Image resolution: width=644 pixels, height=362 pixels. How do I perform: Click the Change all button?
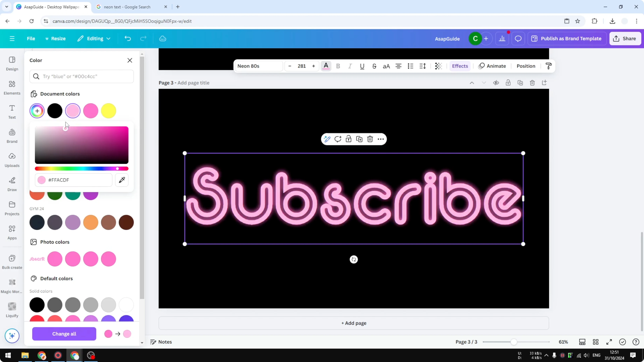pyautogui.click(x=64, y=334)
